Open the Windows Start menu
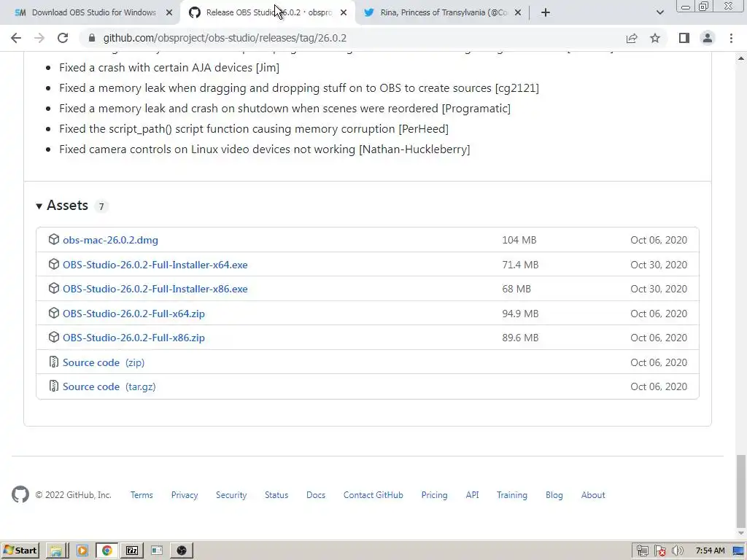 coord(20,551)
